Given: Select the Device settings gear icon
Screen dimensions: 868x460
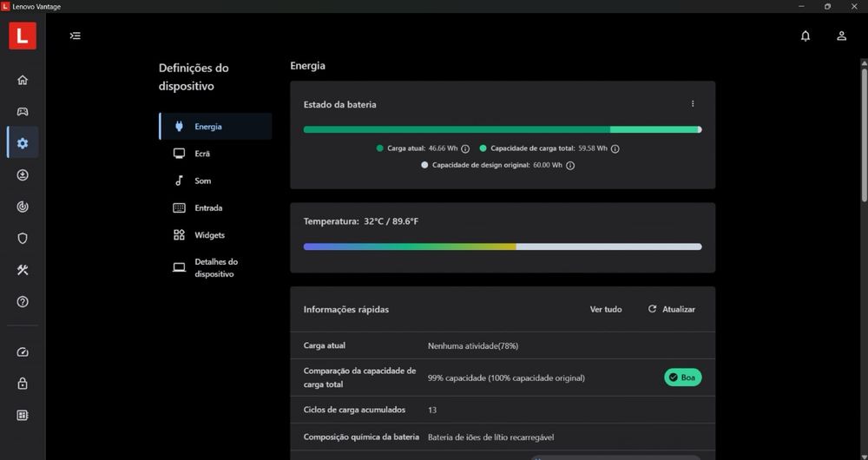Looking at the screenshot, I should 23,143.
